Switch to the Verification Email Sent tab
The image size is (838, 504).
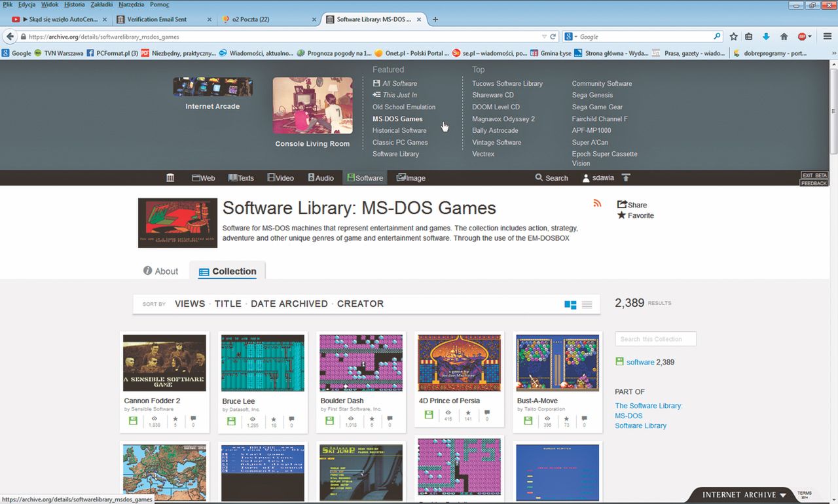pyautogui.click(x=164, y=19)
